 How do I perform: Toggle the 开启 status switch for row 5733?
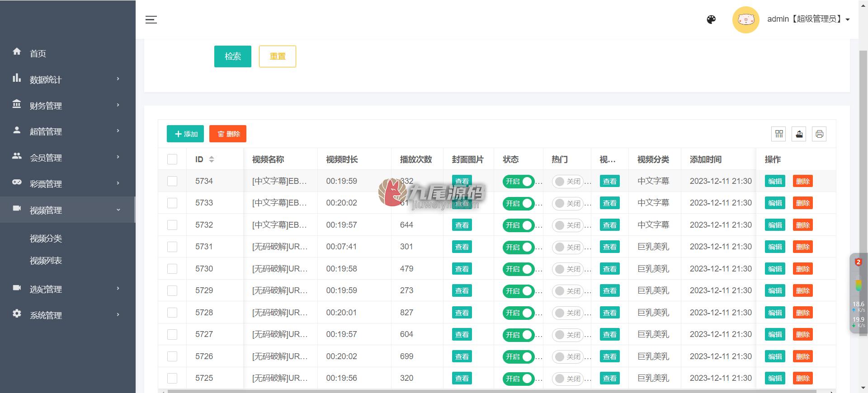pos(519,203)
